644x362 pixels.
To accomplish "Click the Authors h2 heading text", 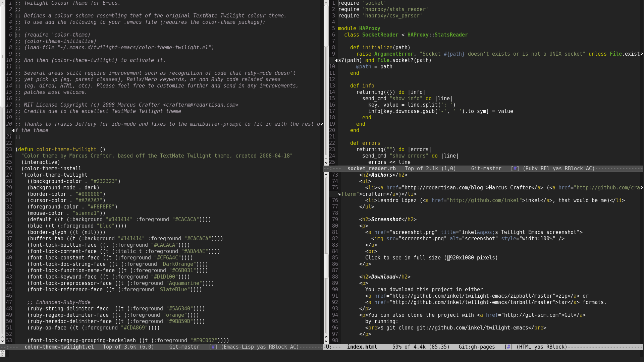I will tap(382, 175).
